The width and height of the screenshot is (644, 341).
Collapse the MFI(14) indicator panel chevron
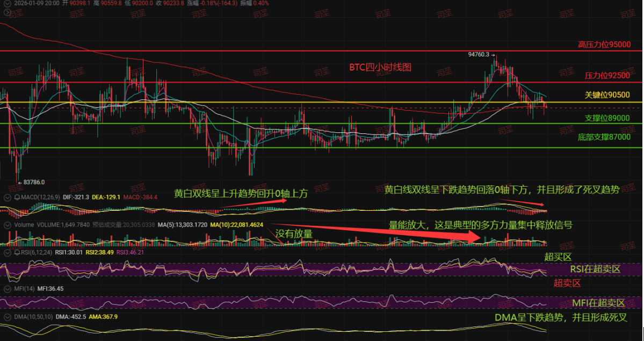[x=7, y=289]
